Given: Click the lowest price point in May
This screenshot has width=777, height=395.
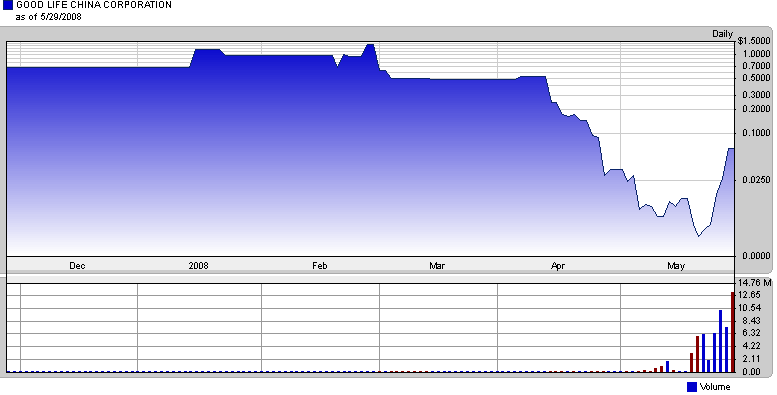Looking at the screenshot, I should [699, 236].
